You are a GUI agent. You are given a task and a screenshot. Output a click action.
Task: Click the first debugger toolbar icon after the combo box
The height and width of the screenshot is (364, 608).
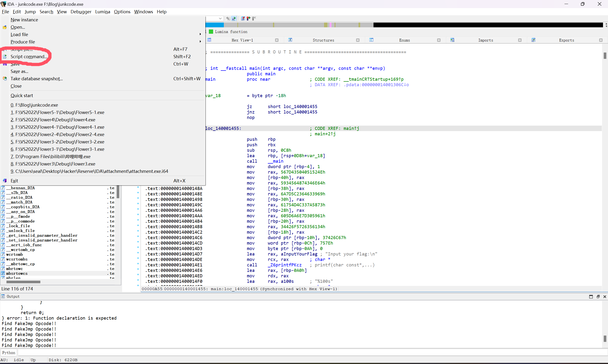point(228,18)
